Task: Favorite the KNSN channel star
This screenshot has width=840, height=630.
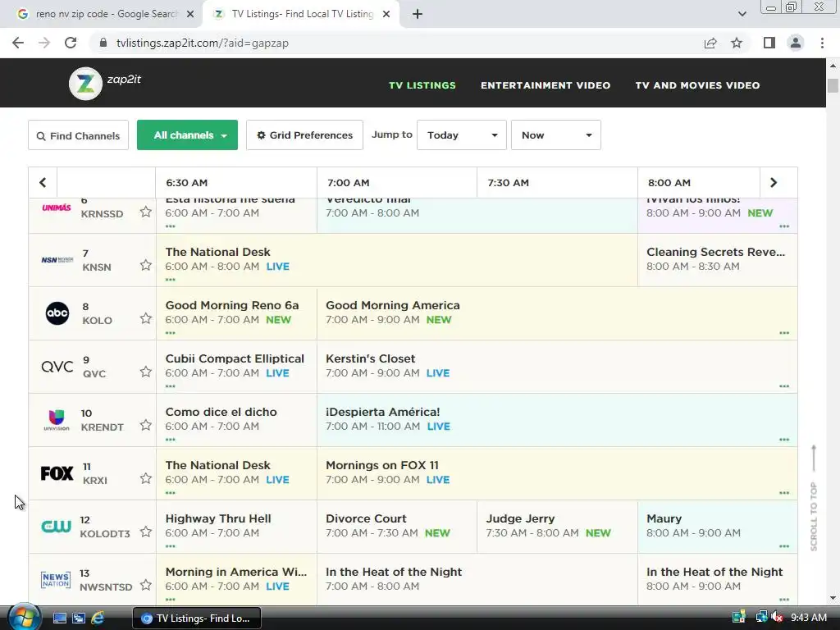Action: [146, 265]
